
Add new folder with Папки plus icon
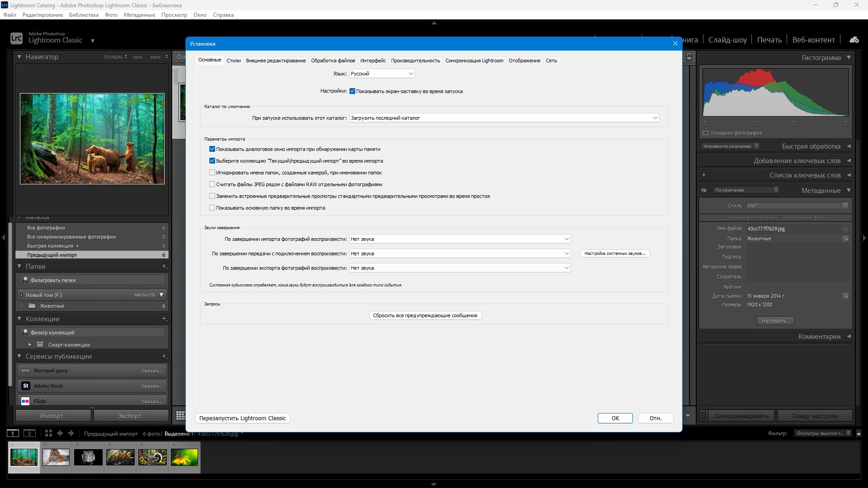(x=164, y=267)
